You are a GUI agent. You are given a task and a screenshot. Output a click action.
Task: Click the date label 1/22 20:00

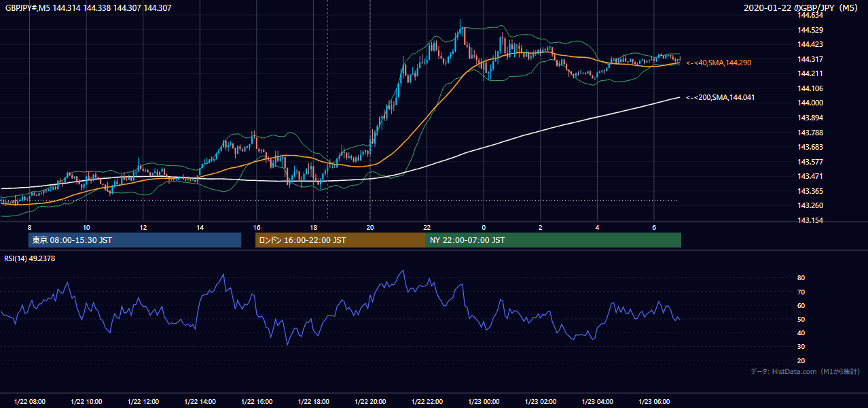(369, 402)
